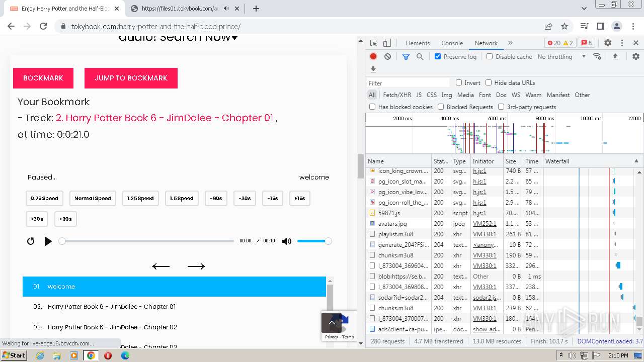The image size is (644, 362).
Task: Go to next track arrow
Action: tap(196, 266)
